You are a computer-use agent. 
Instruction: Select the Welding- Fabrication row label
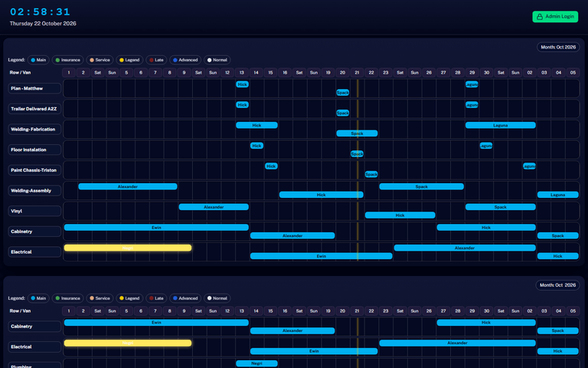pyautogui.click(x=34, y=129)
